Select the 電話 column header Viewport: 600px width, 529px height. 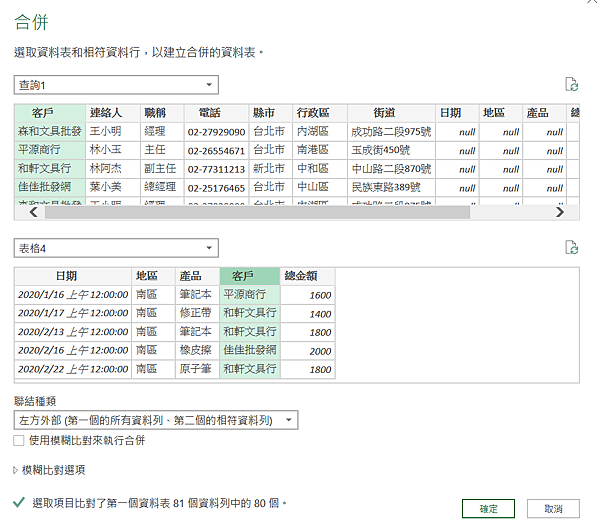[x=216, y=113]
